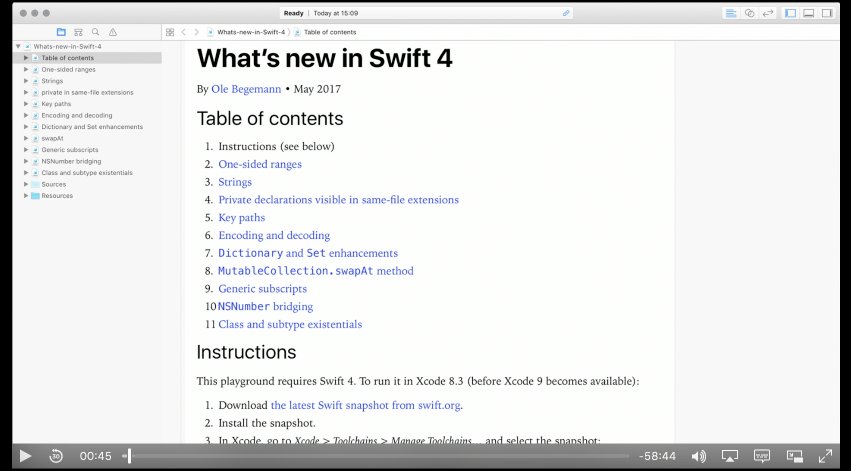Toggle the Debug area visibility
This screenshot has height=471, width=851.
(x=809, y=13)
